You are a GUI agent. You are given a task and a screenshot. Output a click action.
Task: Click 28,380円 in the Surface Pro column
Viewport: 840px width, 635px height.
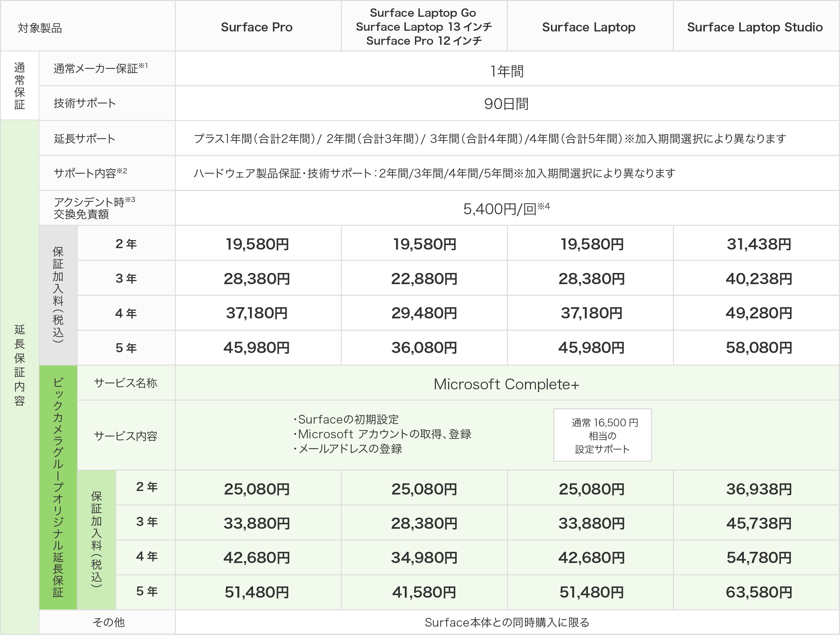(x=257, y=279)
